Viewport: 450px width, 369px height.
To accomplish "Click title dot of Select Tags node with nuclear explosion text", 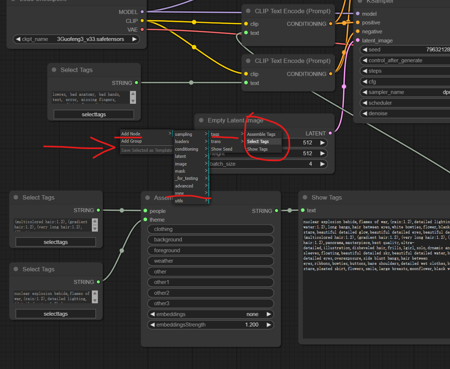I will [x=16, y=269].
